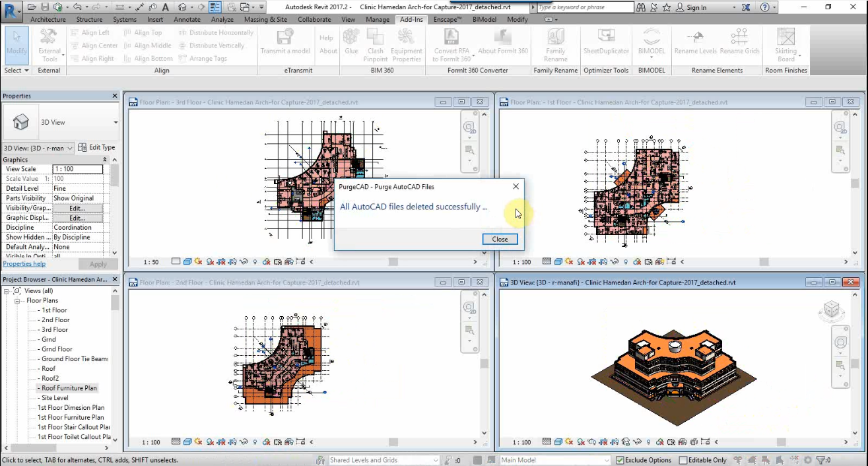Viewport: 868px width, 466px height.
Task: Open the Main Model design options dropdown
Action: click(555, 460)
